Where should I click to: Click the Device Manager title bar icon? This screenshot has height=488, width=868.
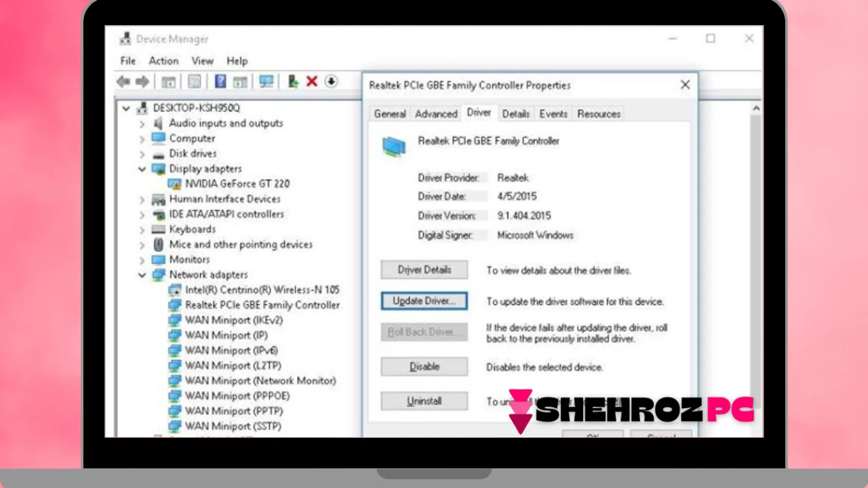pyautogui.click(x=125, y=39)
